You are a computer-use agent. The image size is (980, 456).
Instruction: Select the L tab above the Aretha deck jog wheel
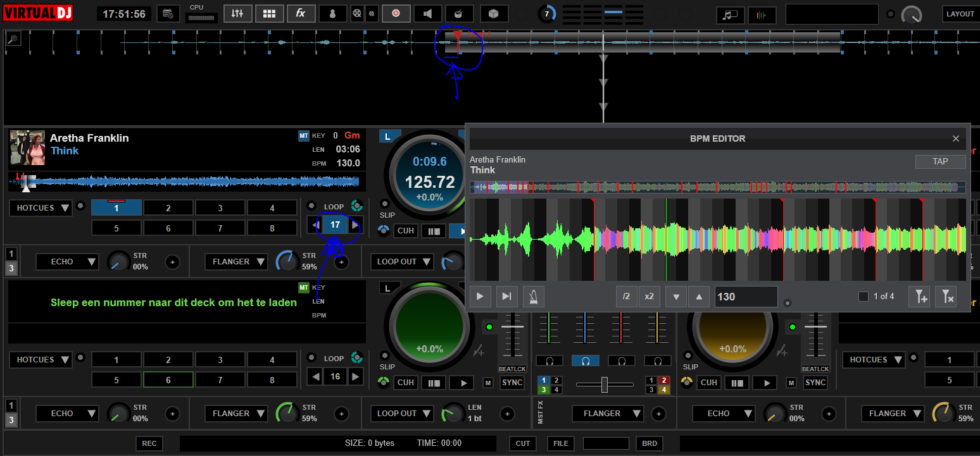(x=390, y=136)
